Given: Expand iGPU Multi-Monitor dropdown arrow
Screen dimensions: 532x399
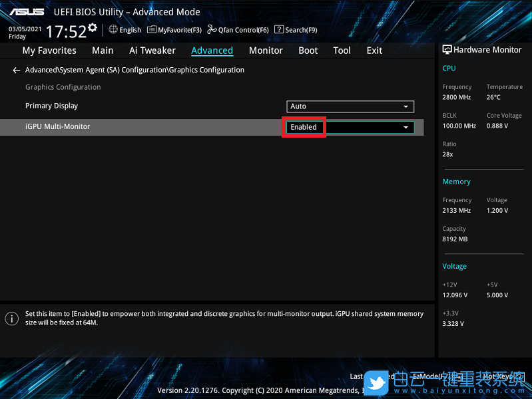Looking at the screenshot, I should [405, 127].
